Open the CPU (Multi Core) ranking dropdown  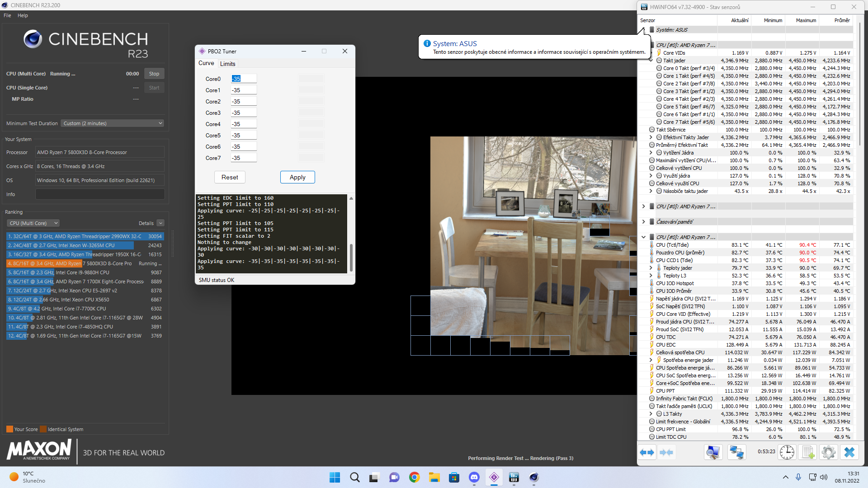[x=33, y=223]
